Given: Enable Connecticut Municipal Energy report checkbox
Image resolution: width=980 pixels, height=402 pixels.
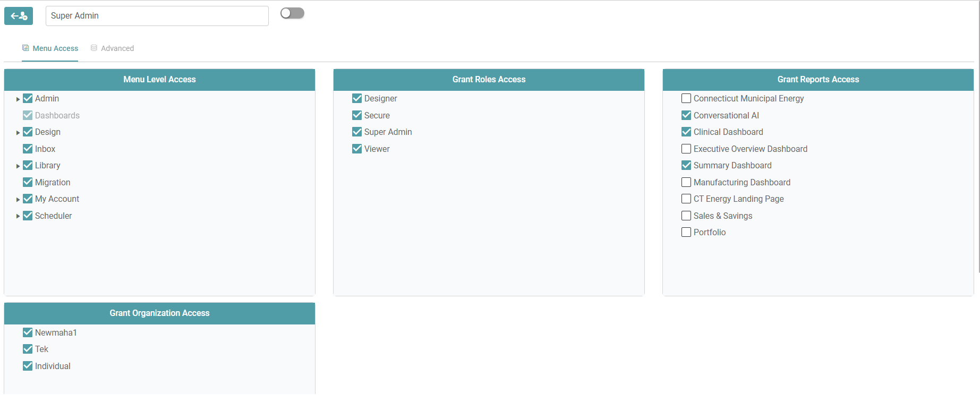Looking at the screenshot, I should (686, 98).
